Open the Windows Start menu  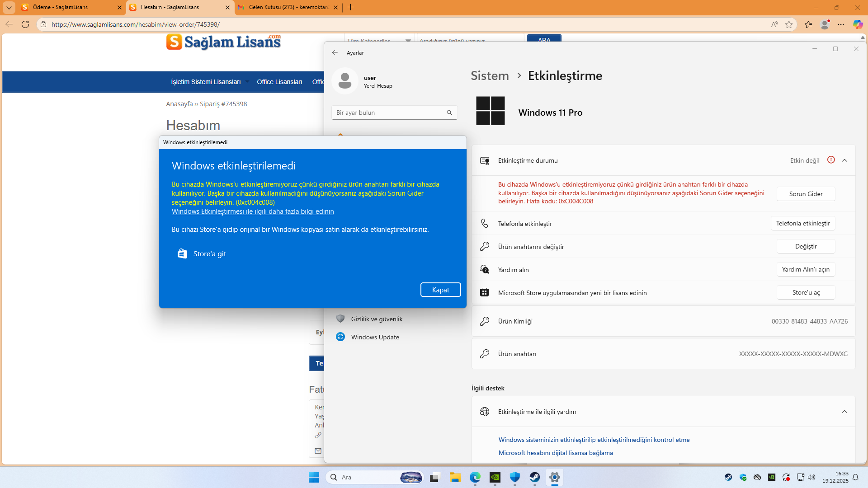314,477
